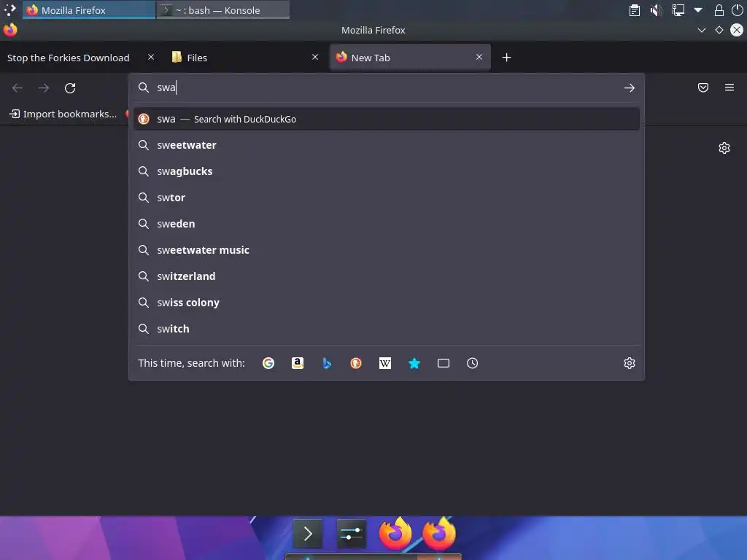Expand hidden system tray icons arrow

coord(698,10)
